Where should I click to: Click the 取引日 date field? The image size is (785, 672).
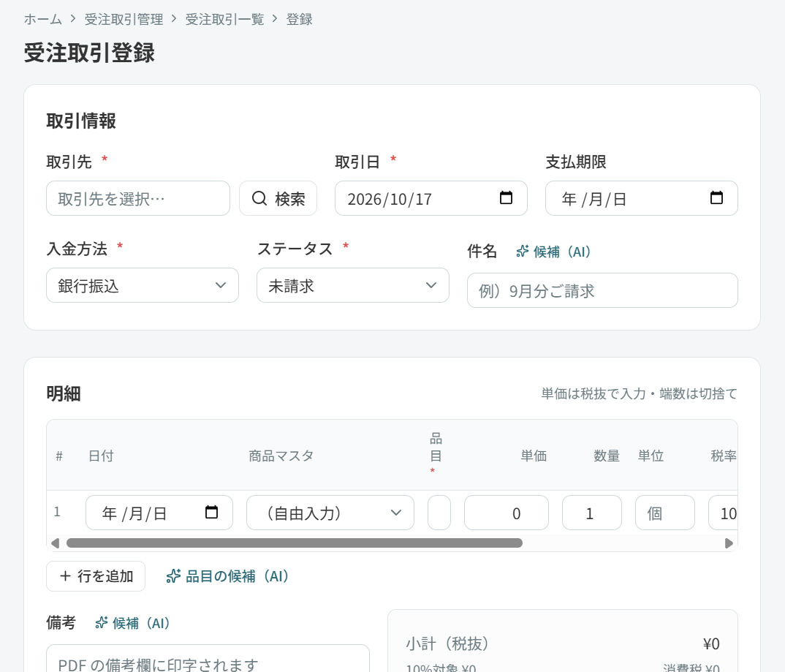coord(431,198)
